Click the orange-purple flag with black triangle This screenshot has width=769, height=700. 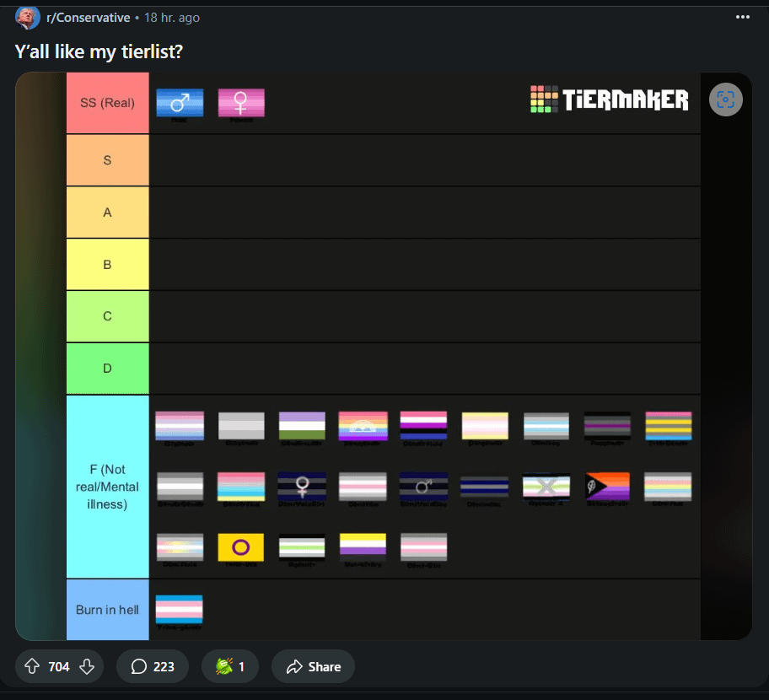607,486
